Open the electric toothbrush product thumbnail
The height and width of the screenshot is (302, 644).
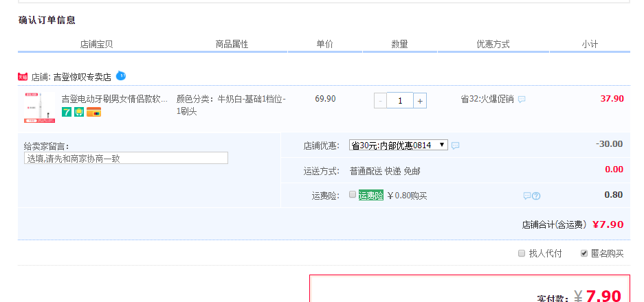coord(39,108)
